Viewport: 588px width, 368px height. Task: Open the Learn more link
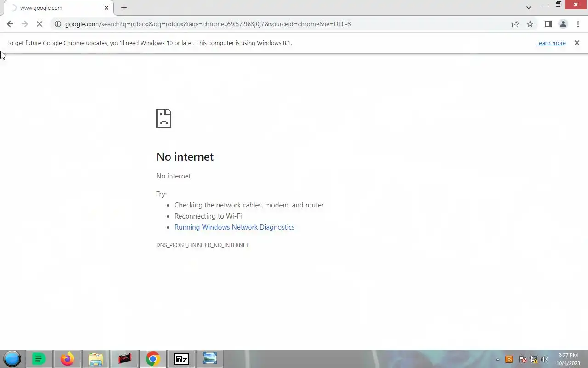(551, 43)
